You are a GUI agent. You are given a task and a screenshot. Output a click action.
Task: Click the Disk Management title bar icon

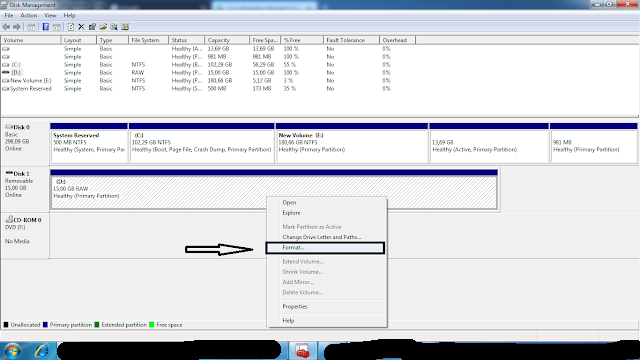pos(4,5)
